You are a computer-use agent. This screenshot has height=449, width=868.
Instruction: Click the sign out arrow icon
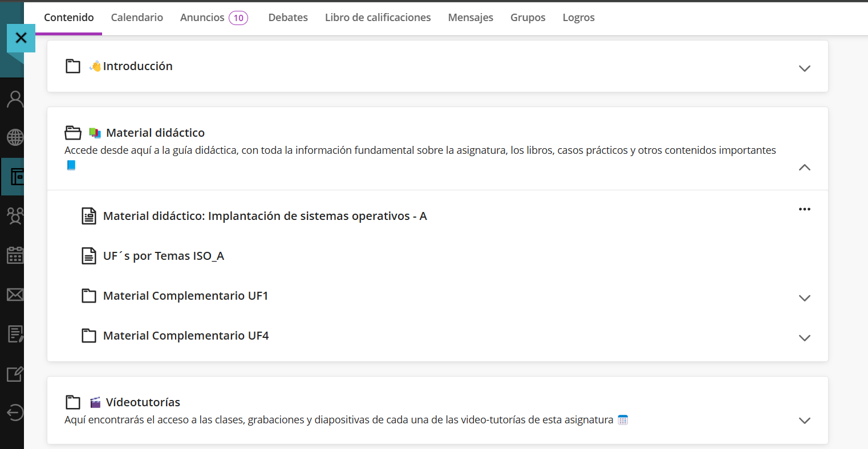tap(15, 412)
